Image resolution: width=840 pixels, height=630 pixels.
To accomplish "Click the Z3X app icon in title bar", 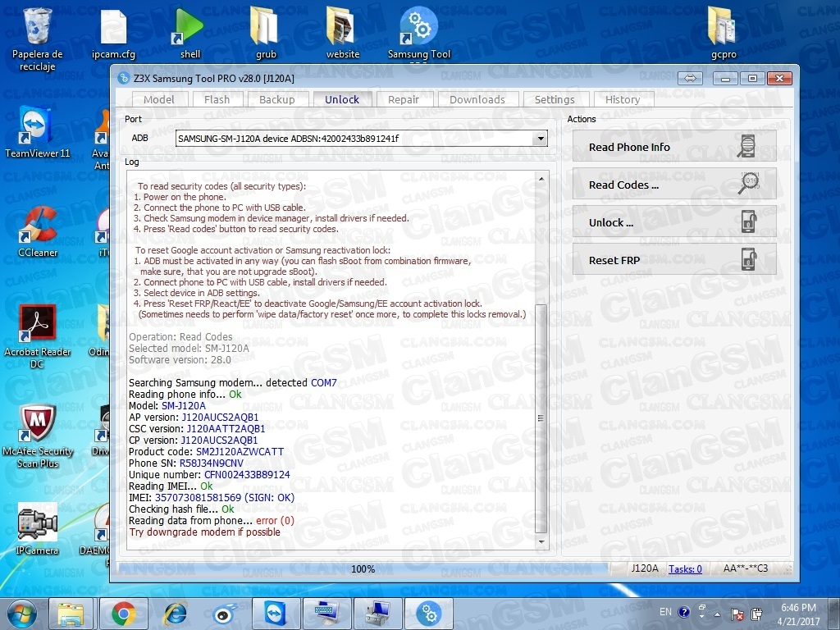I will point(124,78).
